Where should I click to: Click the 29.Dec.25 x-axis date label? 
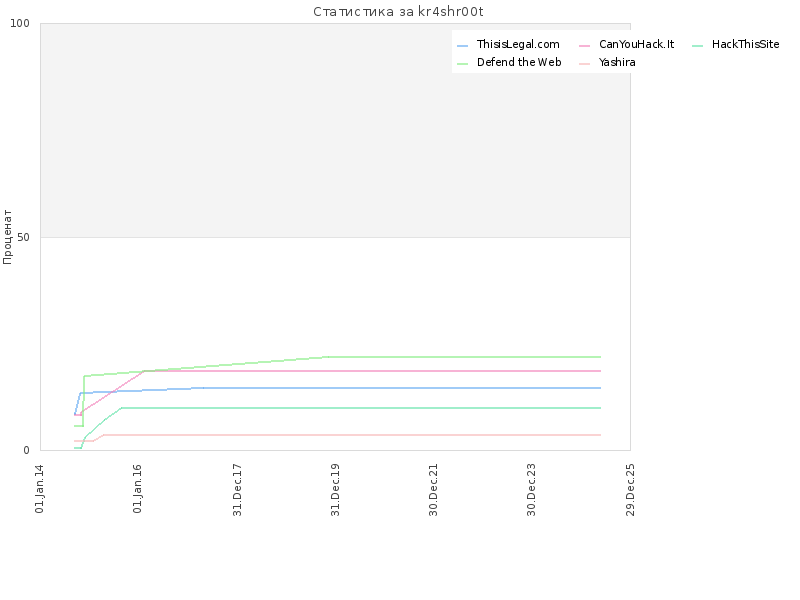(x=630, y=488)
